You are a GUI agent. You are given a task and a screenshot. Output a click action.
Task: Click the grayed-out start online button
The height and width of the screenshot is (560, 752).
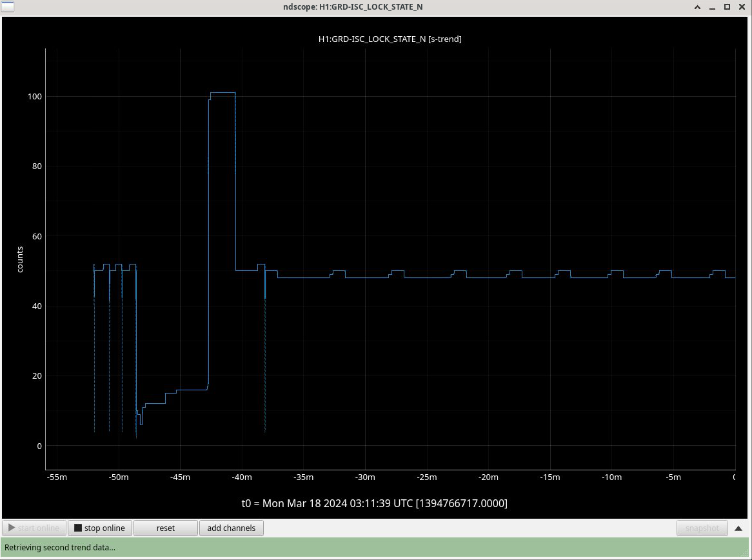pos(34,528)
